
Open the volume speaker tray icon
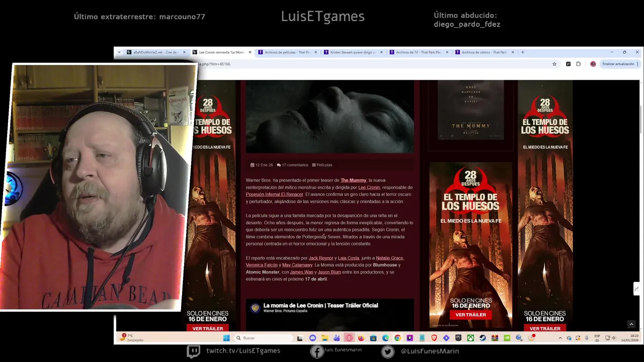click(614, 338)
